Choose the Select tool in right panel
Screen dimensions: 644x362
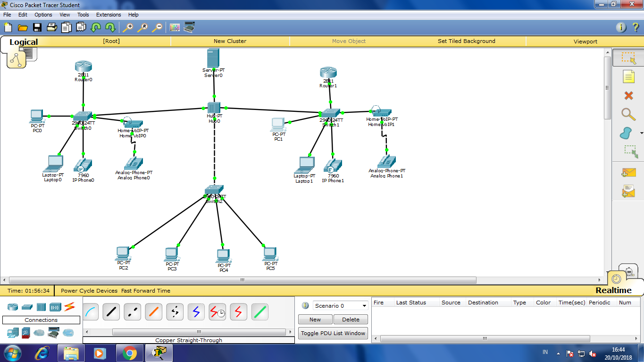[x=628, y=58]
